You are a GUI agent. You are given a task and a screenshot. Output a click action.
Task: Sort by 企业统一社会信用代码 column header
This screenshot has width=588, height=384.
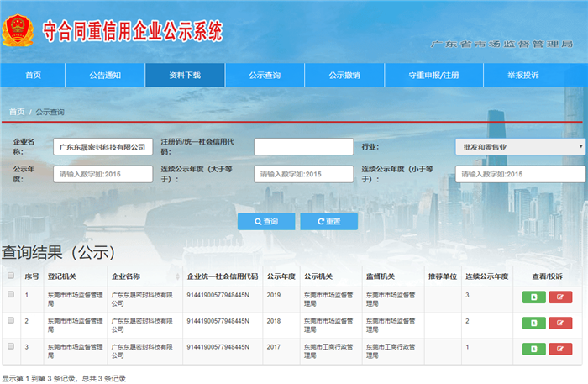coord(222,276)
